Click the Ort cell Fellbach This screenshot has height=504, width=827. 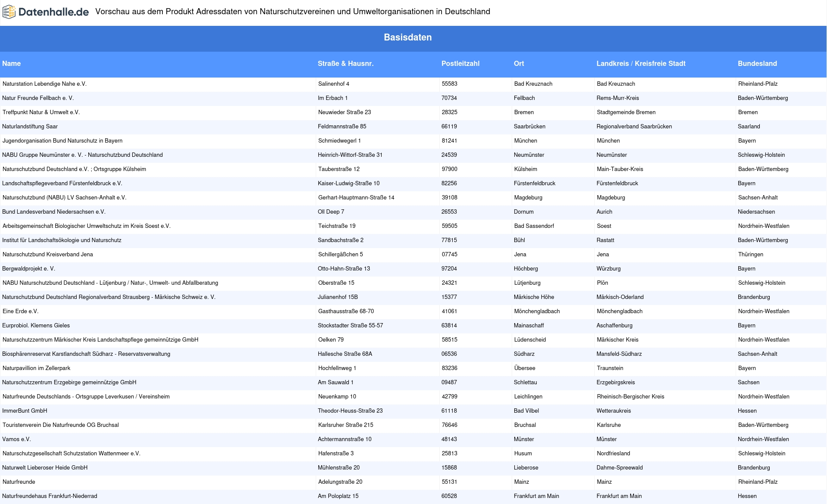(524, 98)
